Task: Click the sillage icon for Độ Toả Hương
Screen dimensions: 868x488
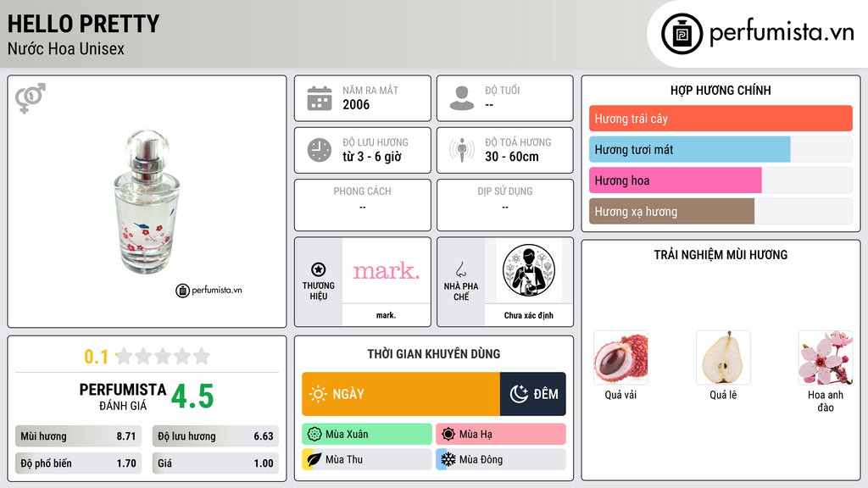Action: [462, 150]
